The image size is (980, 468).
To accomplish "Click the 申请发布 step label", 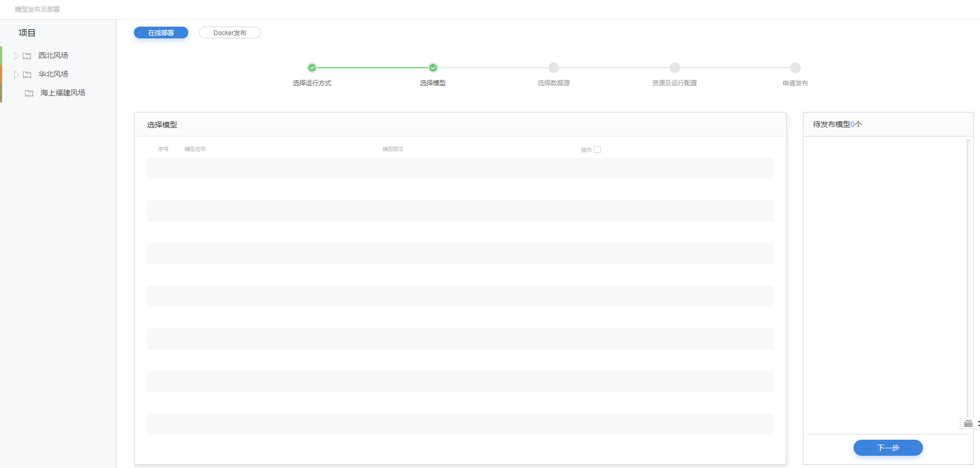I will [795, 83].
